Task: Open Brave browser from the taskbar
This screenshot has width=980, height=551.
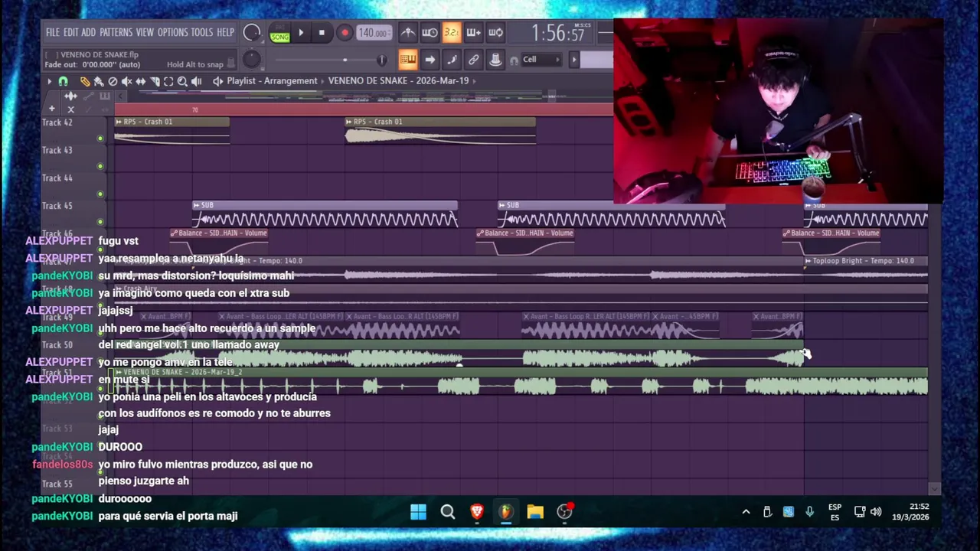Action: pyautogui.click(x=477, y=512)
